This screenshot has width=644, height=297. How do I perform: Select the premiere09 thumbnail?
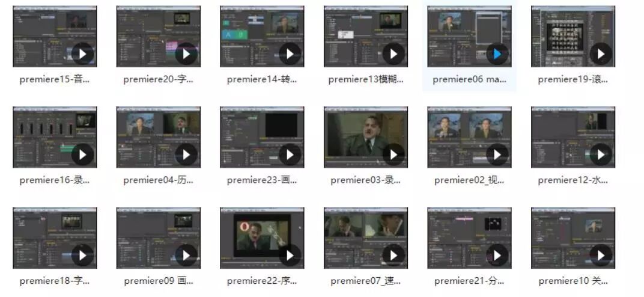click(159, 238)
